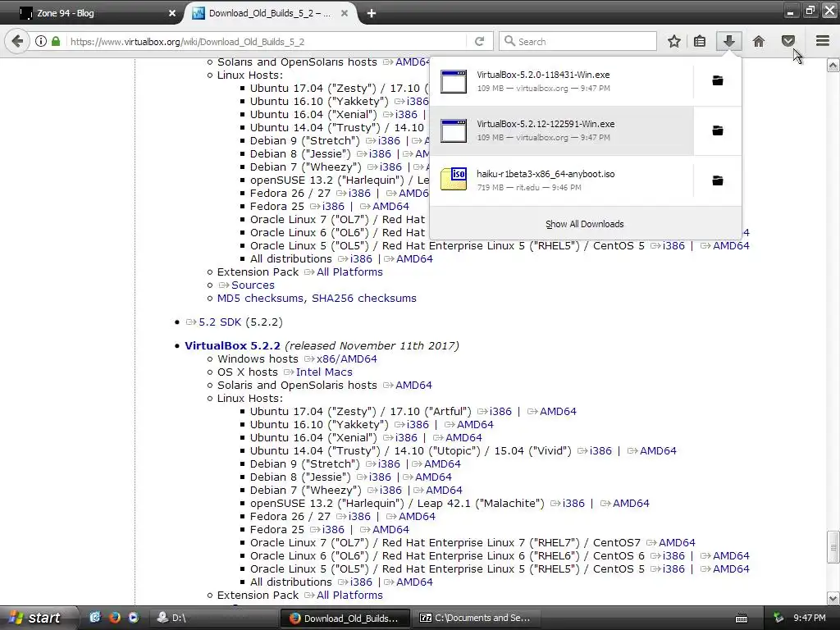Click the upper Fedora 25 AMD64 link
This screenshot has width=840, height=630.
click(x=390, y=207)
